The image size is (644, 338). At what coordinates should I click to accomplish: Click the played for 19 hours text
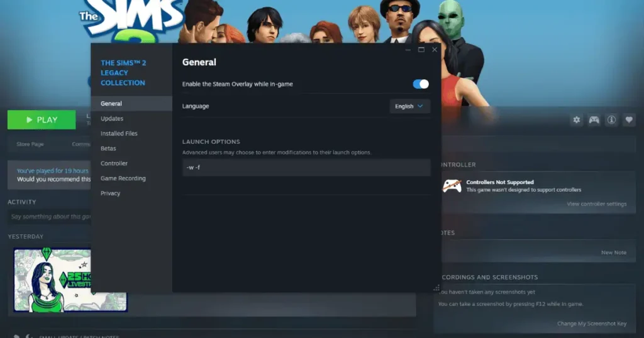[53, 171]
